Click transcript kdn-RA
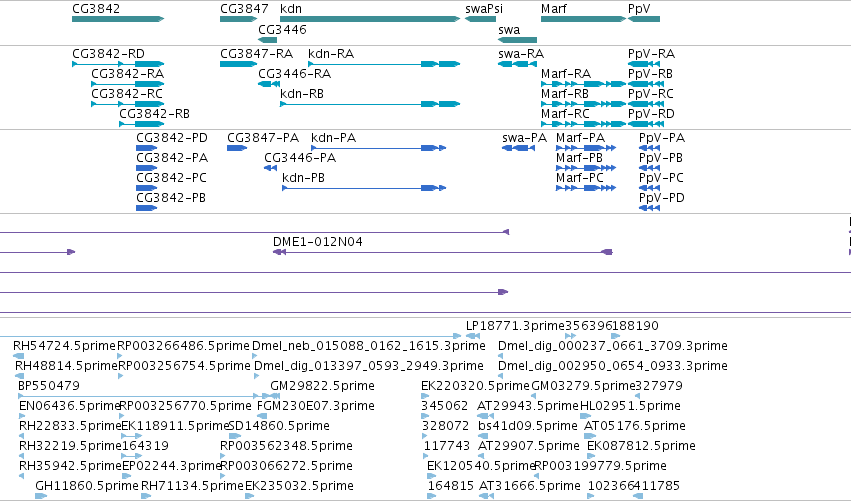 coord(384,64)
